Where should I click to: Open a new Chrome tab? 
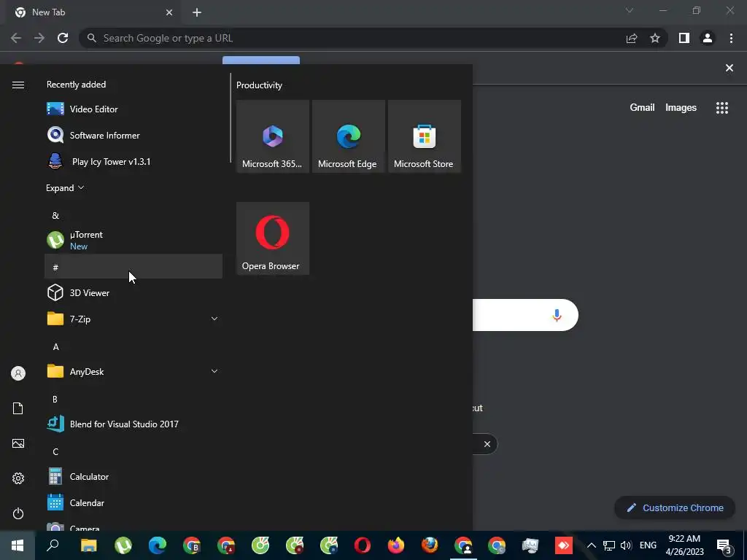point(197,12)
